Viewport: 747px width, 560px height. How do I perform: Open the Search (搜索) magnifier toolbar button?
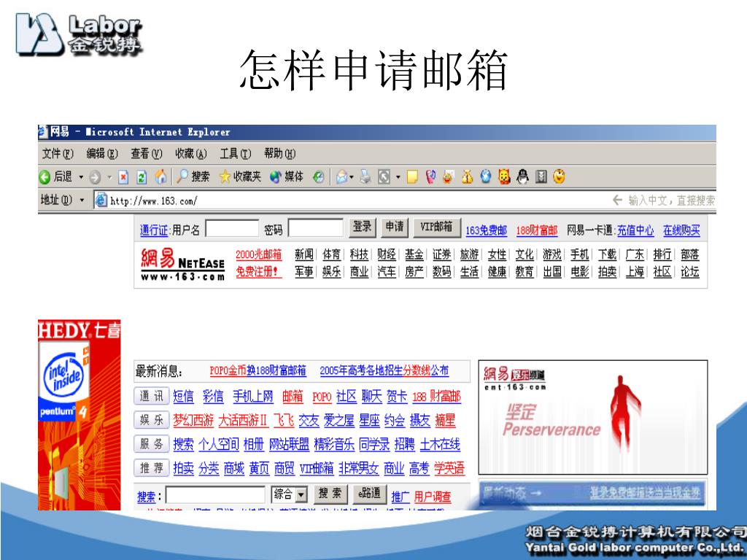click(193, 176)
